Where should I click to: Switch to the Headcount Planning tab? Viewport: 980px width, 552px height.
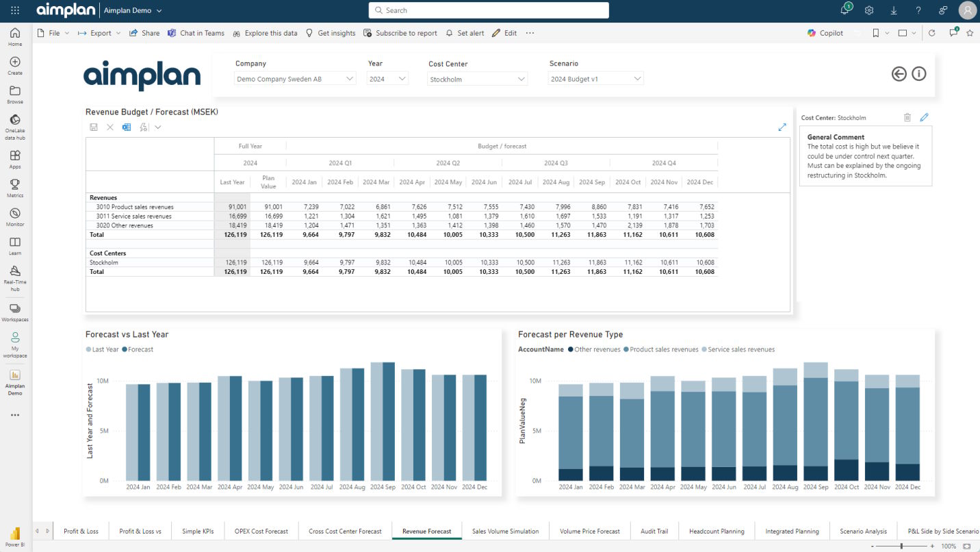click(717, 531)
